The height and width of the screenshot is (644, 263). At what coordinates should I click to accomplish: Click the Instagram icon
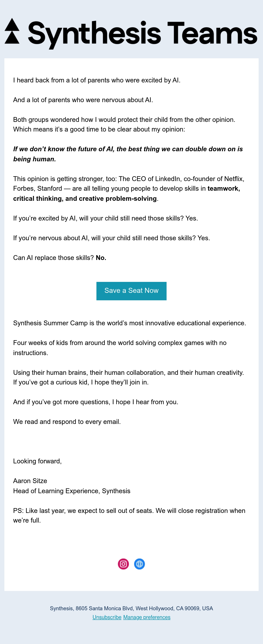click(x=123, y=564)
